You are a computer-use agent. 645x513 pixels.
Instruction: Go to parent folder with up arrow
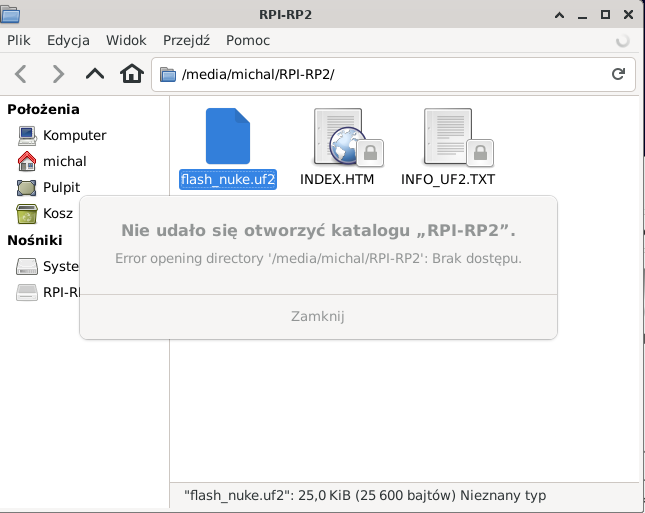coord(95,74)
